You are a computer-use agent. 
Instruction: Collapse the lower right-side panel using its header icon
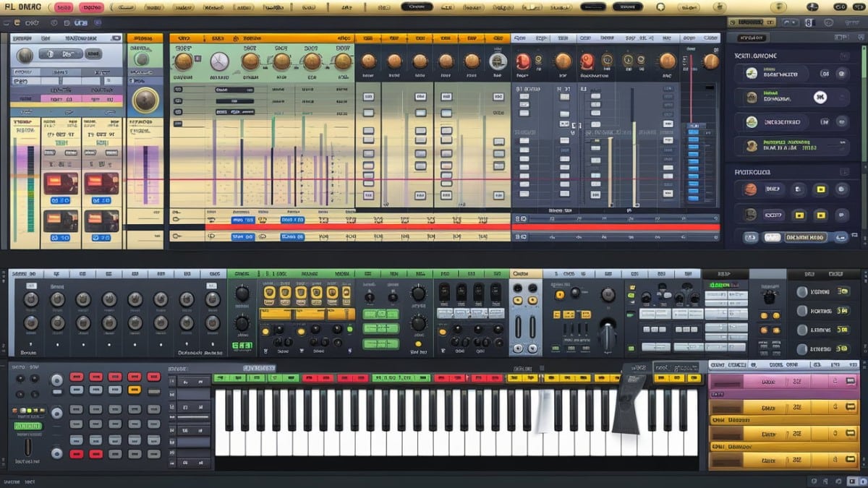coord(843,172)
